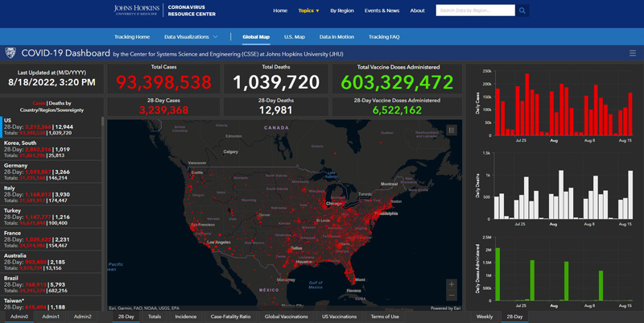Open the dashboard hamburger menu
This screenshot has width=644, height=323.
pyautogui.click(x=633, y=53)
